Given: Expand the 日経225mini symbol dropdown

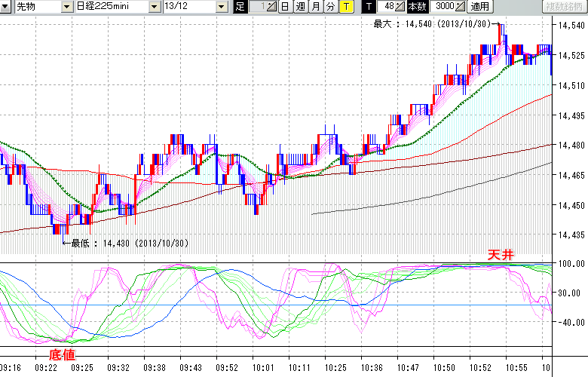Looking at the screenshot, I should click(x=155, y=7).
